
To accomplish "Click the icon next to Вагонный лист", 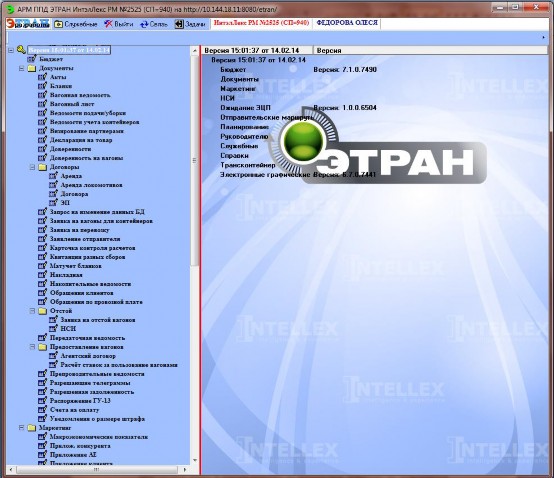I will pos(42,104).
